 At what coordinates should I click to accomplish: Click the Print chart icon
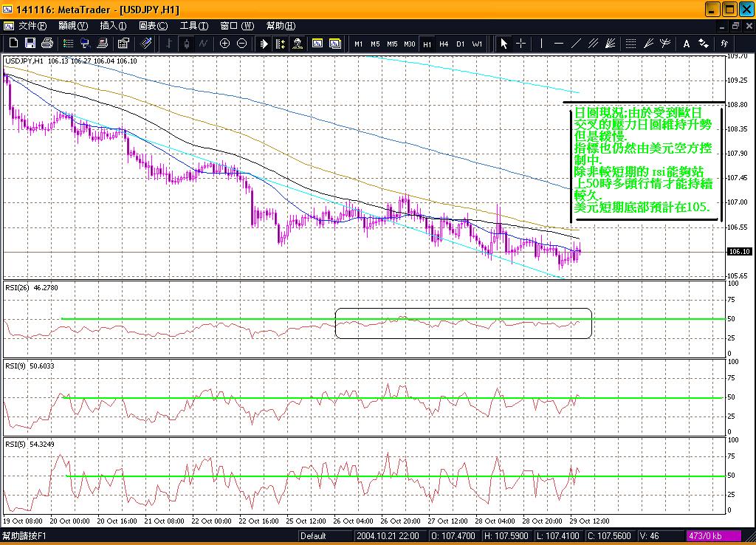point(47,44)
